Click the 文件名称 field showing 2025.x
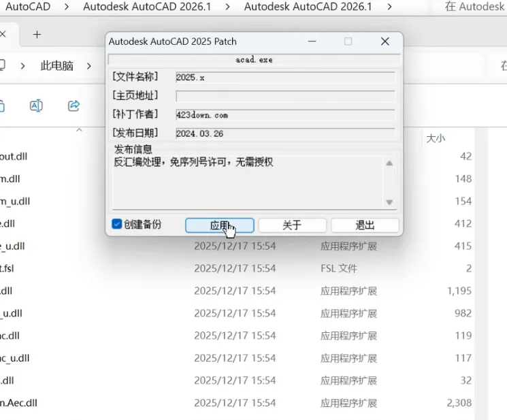Image resolution: width=507 pixels, height=420 pixels. click(x=285, y=78)
